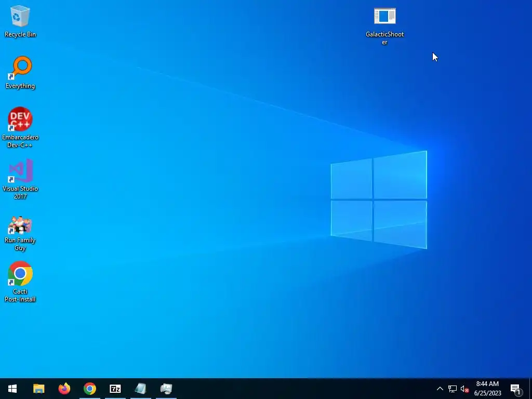The image size is (532, 399).
Task: Select the Run Family Guy shortcut
Action: click(x=20, y=233)
